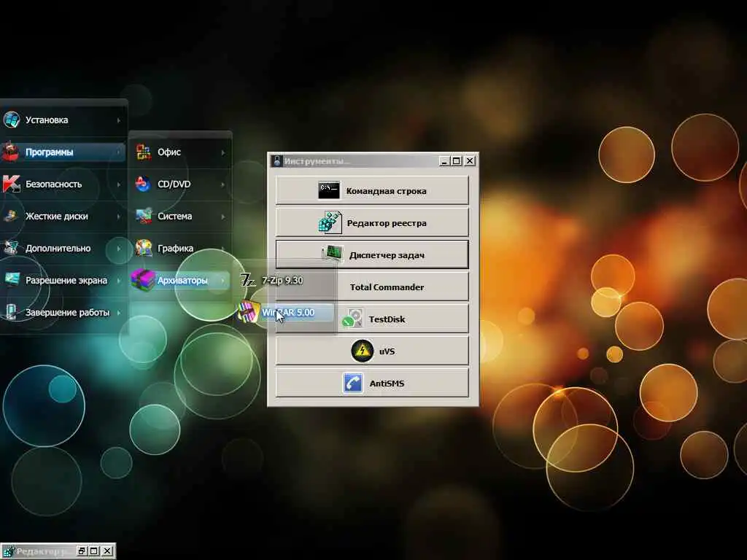
Task: Open the Жесткие диски menu entry
Action: 63,216
